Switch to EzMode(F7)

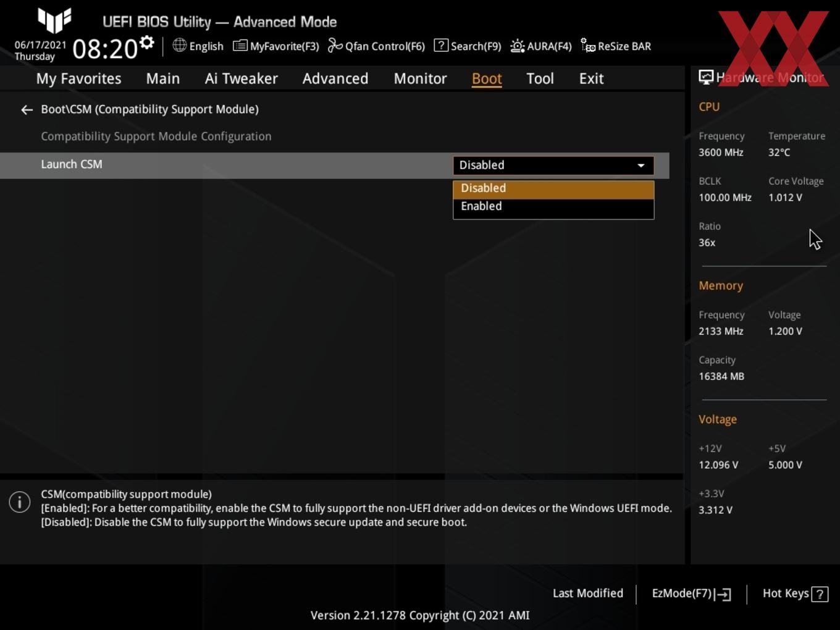click(691, 594)
